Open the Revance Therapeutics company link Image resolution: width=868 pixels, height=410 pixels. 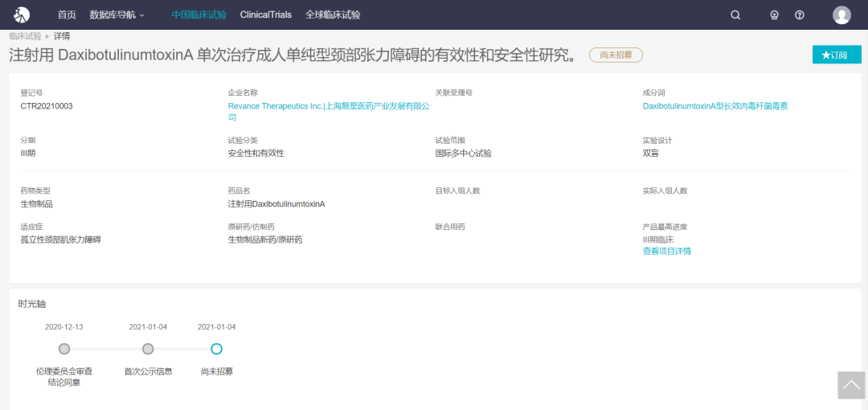[329, 112]
